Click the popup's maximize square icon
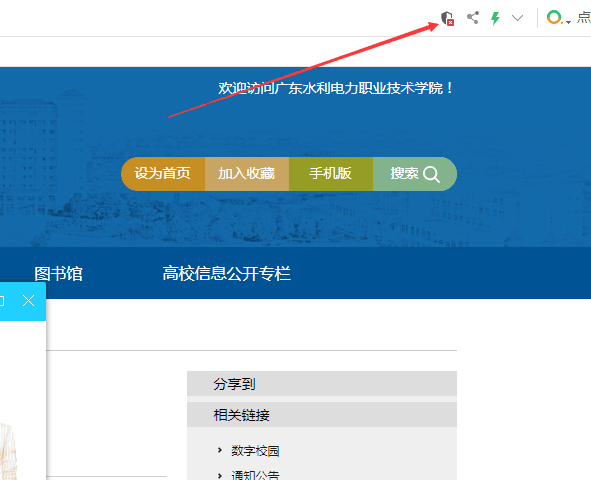Image resolution: width=591 pixels, height=480 pixels. pos(2,301)
